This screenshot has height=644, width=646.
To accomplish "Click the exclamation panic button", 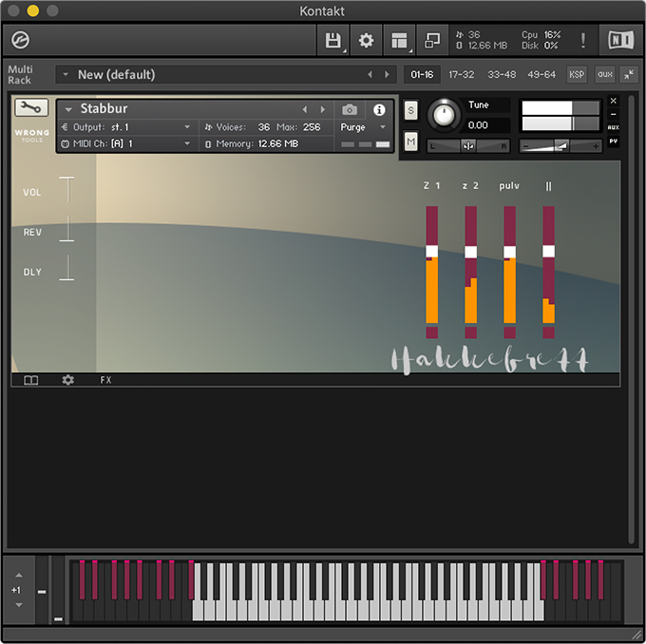I will pos(583,41).
